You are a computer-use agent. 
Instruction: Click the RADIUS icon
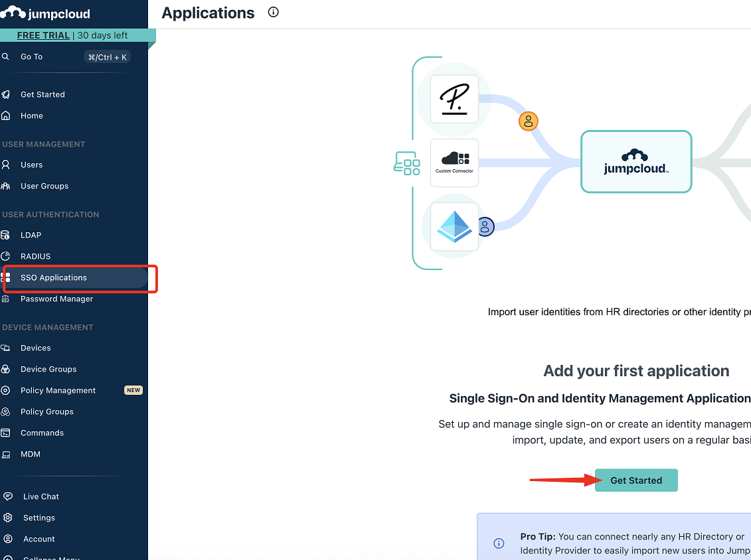pos(5,256)
